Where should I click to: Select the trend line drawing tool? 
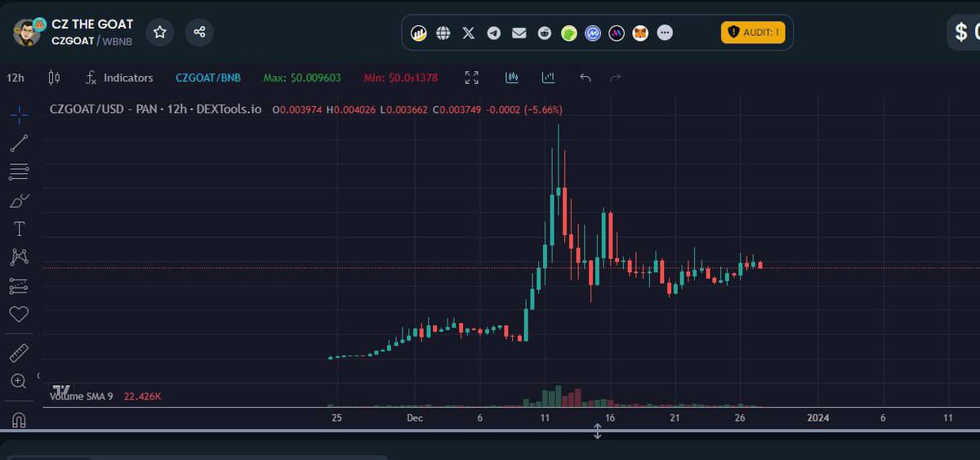pyautogui.click(x=20, y=144)
